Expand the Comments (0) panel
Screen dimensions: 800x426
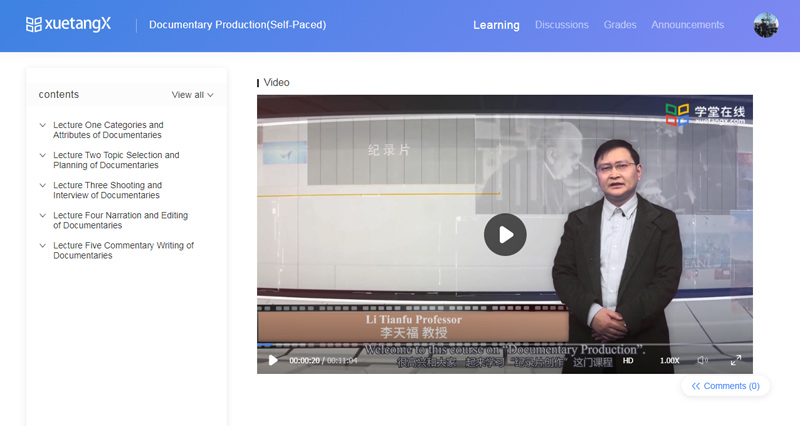click(x=726, y=386)
